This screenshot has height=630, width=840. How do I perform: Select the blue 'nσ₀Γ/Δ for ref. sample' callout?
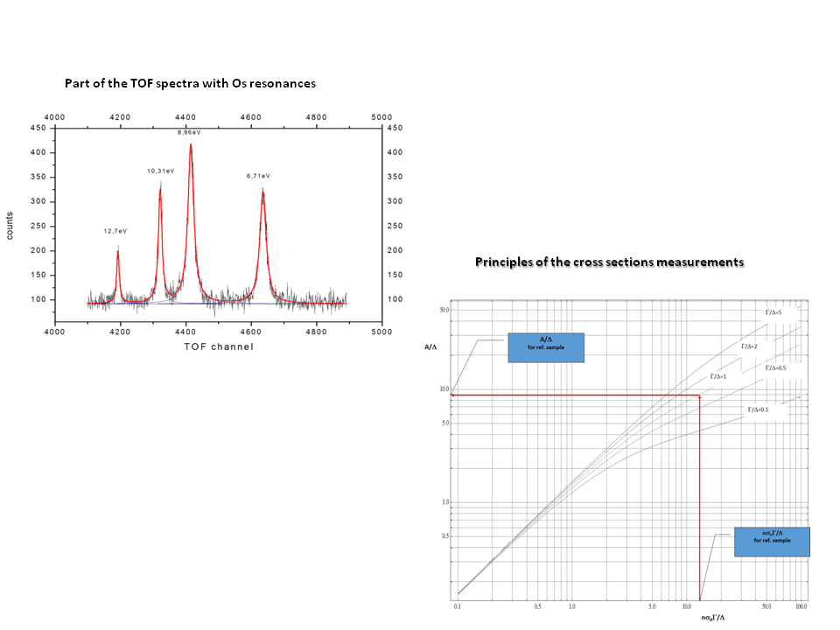click(x=772, y=542)
